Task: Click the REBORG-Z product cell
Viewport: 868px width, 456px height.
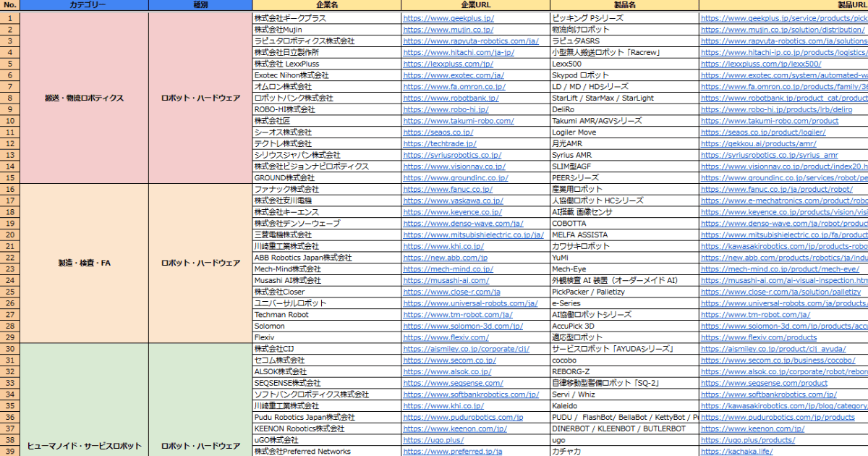Action: tap(624, 371)
